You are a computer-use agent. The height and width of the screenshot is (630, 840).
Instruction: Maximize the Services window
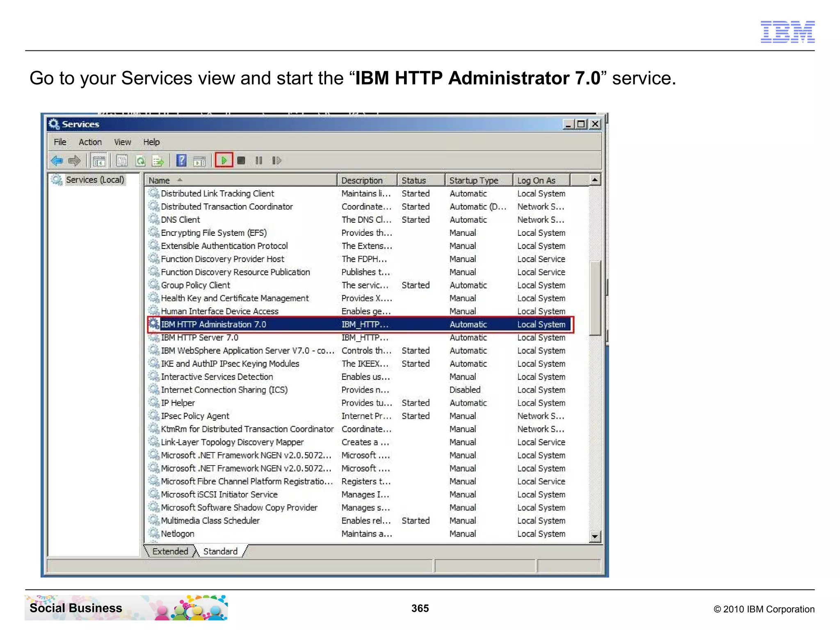(581, 124)
